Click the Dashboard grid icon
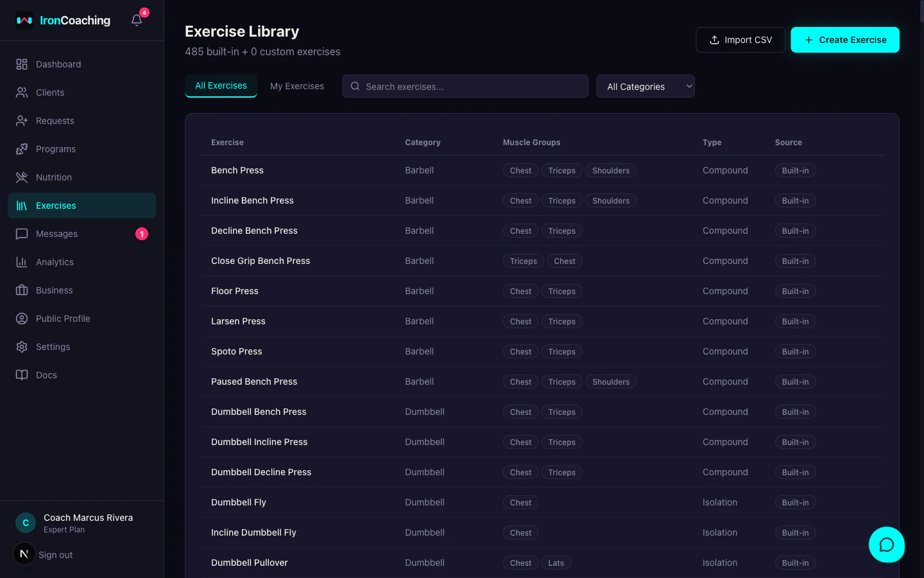924x578 pixels. click(22, 64)
